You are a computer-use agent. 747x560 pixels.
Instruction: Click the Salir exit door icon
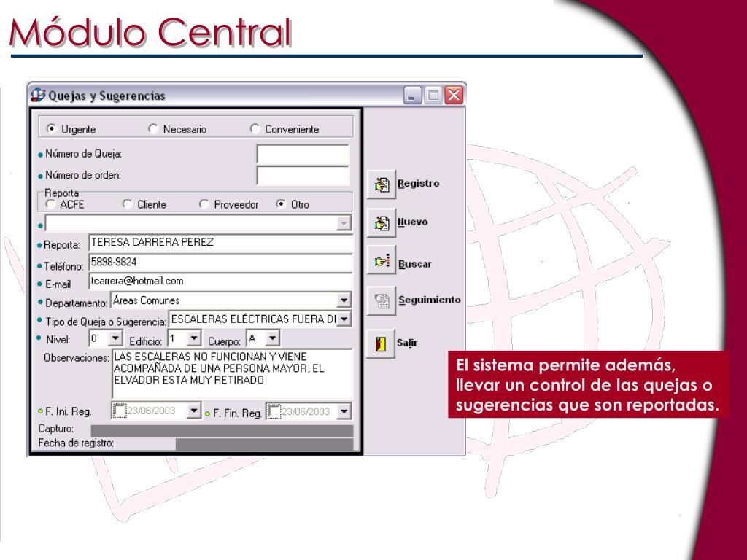(380, 343)
